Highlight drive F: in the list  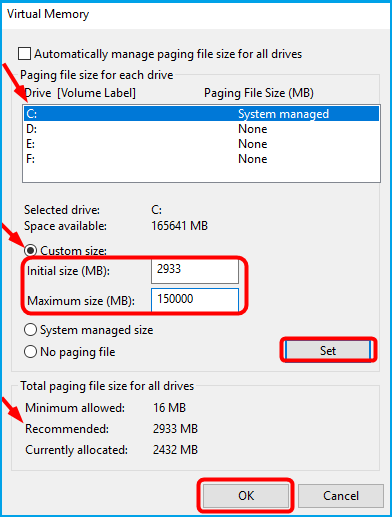coord(201,159)
